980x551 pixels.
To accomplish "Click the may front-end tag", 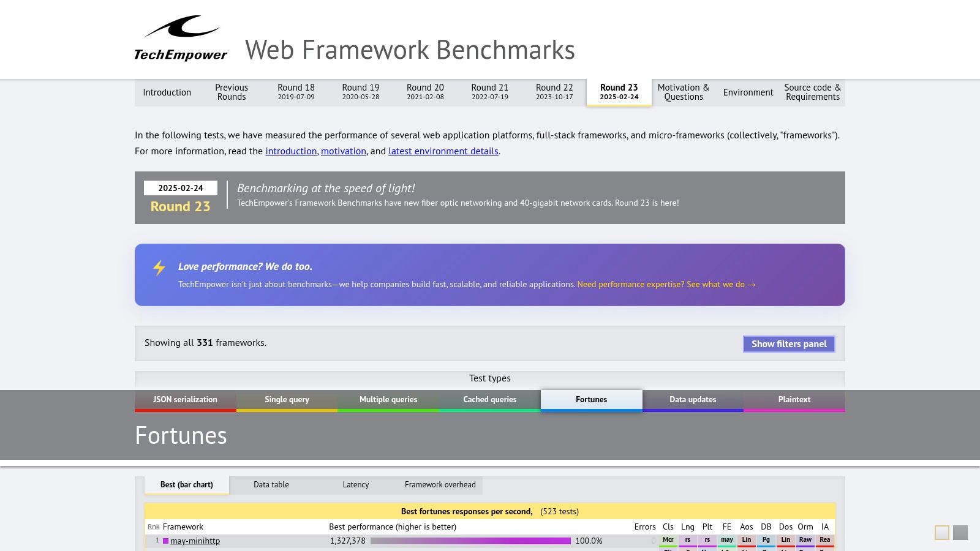I will pos(727,541).
